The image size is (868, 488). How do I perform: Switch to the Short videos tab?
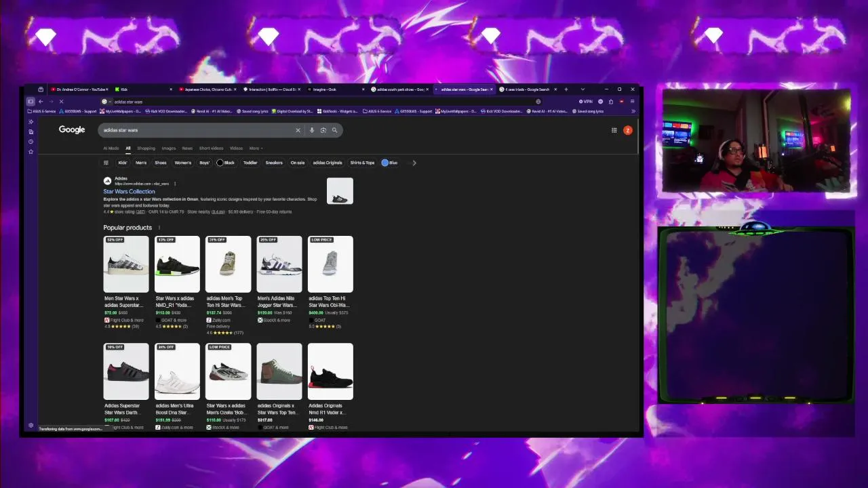[x=211, y=148]
